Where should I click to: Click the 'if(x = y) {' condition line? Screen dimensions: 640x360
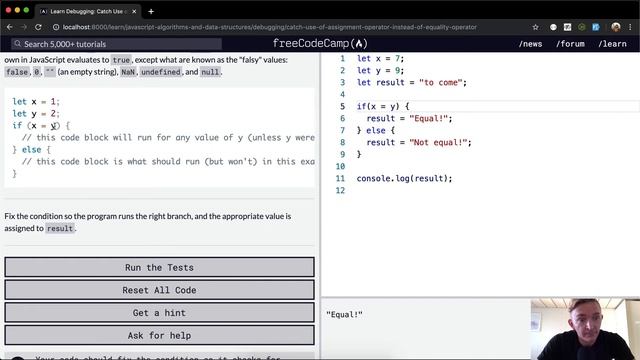click(383, 106)
